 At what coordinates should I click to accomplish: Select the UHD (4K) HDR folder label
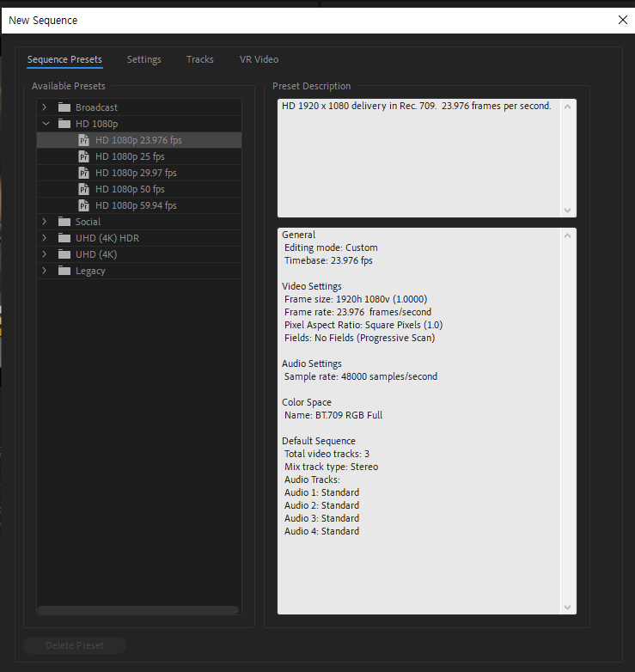point(107,238)
